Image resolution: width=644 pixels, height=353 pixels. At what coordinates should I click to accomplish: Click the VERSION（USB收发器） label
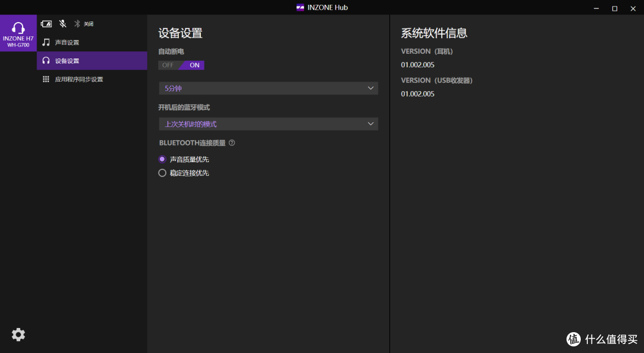coord(437,80)
